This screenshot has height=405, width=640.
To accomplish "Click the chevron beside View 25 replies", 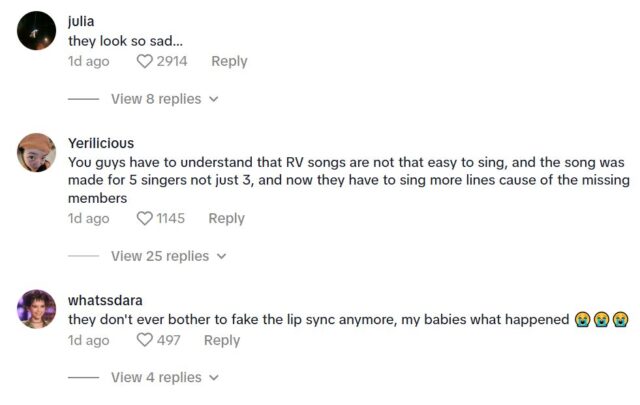I will tap(222, 257).
